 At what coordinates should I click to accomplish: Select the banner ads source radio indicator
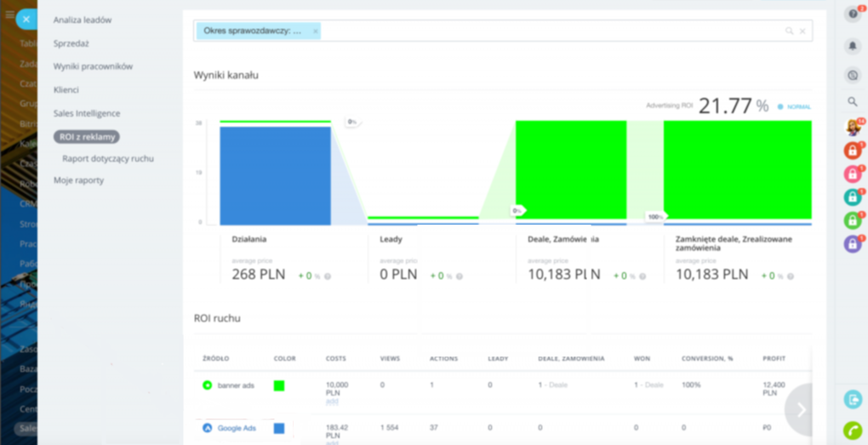[x=207, y=385]
